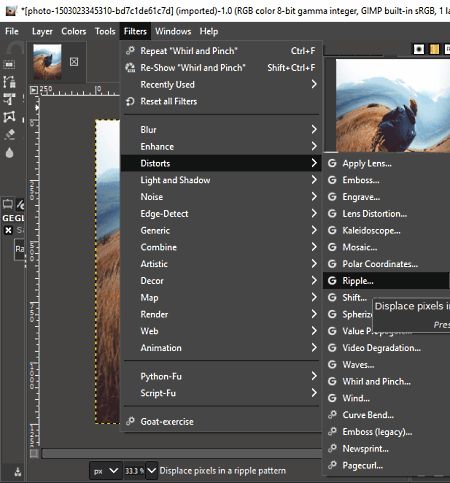Open the Layer menu

pos(42,31)
